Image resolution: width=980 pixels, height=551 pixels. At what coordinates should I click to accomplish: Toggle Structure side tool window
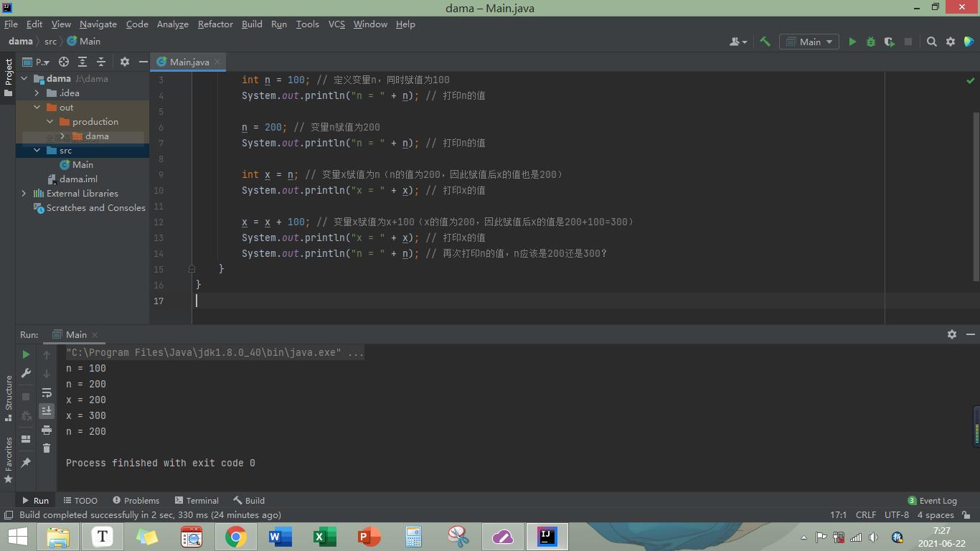[8, 397]
